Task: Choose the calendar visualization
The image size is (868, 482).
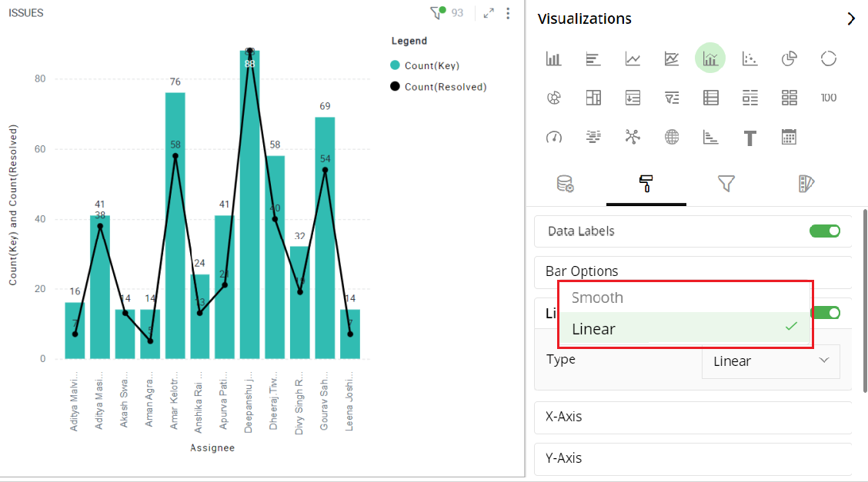Action: 789,137
